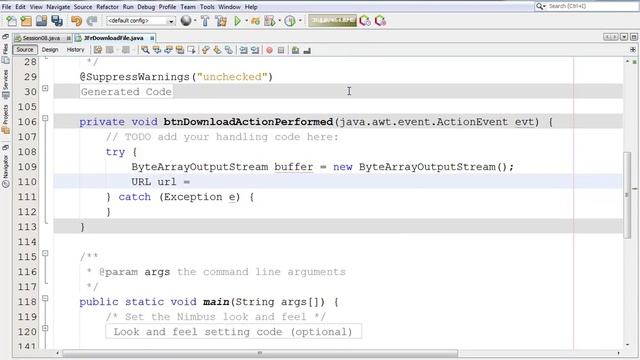
Task: Click Find Selection magnifier icon
Action: point(145,50)
